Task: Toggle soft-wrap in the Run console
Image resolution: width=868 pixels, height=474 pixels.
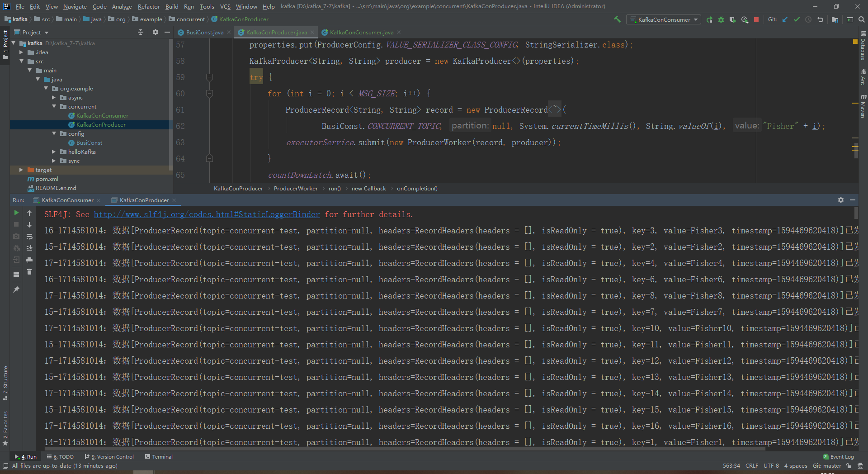Action: [x=29, y=237]
